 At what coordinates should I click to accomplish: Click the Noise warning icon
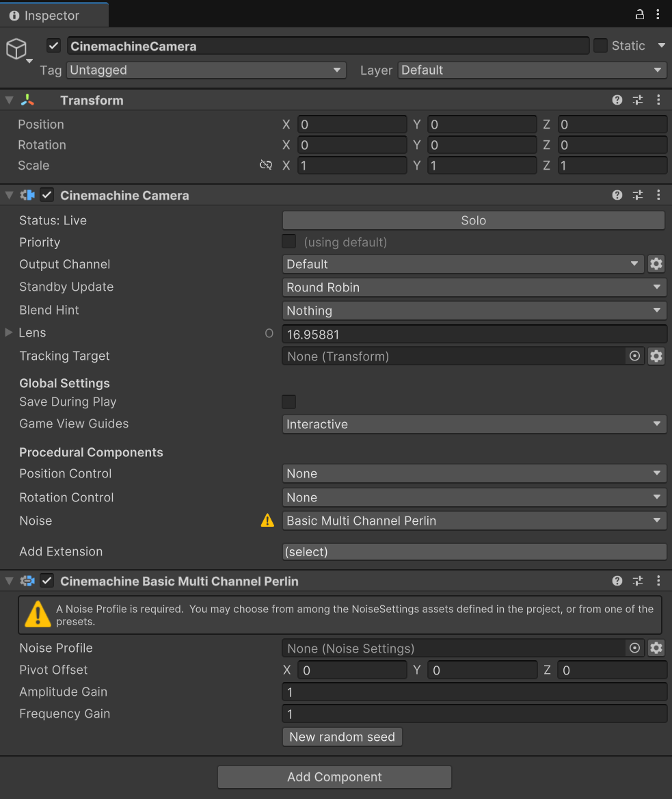(x=267, y=521)
